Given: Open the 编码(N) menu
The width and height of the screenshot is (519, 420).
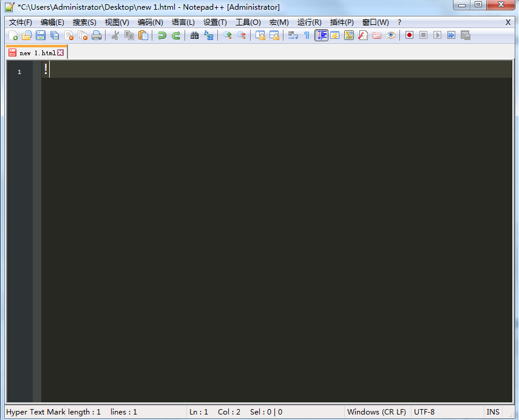Looking at the screenshot, I should coord(151,22).
